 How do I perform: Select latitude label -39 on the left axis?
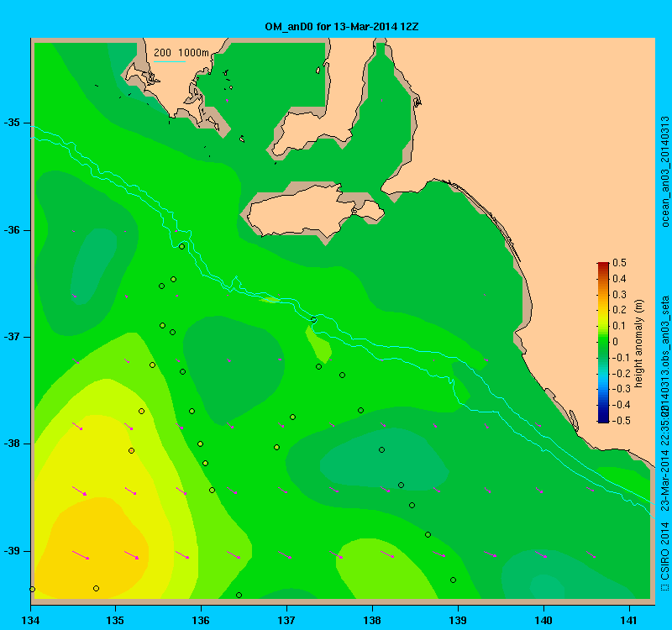(12, 551)
